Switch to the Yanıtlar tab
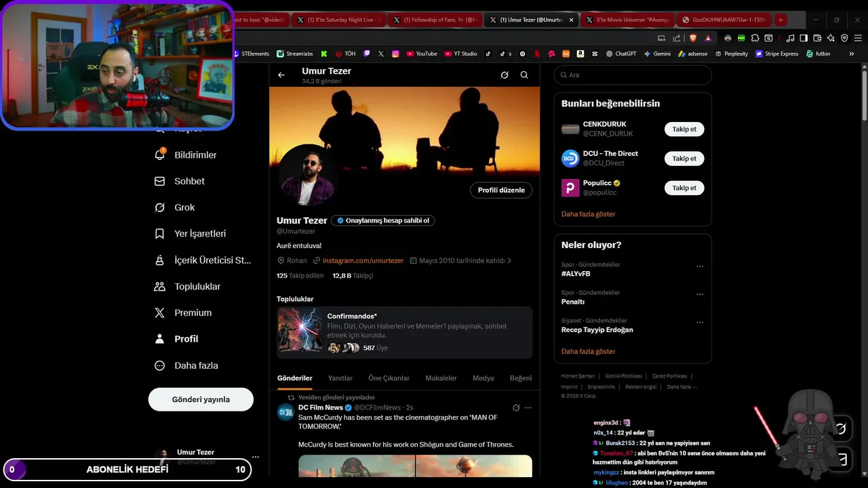 (x=340, y=378)
